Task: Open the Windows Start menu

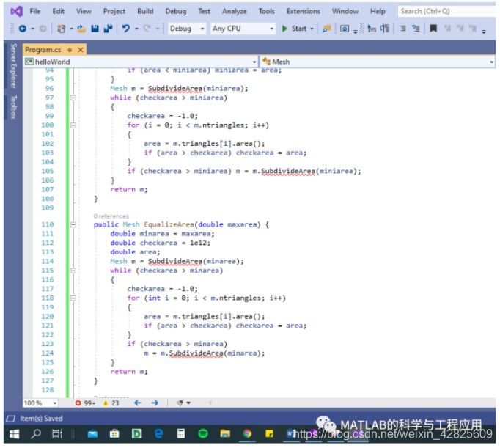Action: click(14, 434)
